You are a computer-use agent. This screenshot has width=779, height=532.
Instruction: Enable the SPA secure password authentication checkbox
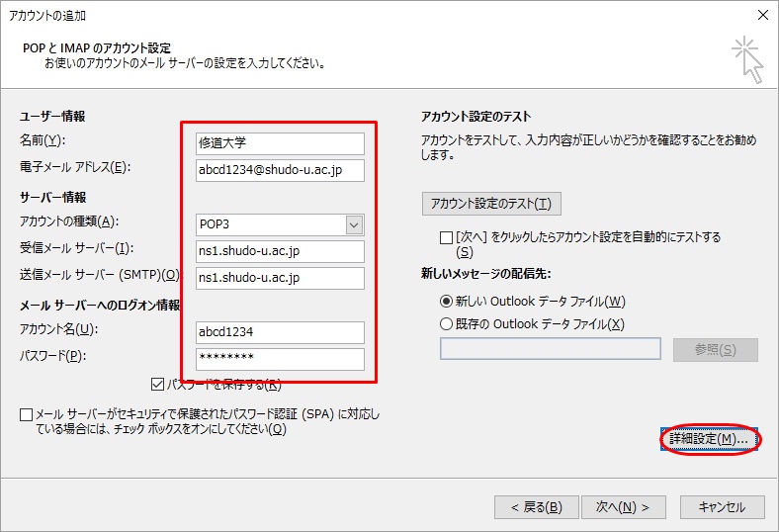[x=26, y=414]
